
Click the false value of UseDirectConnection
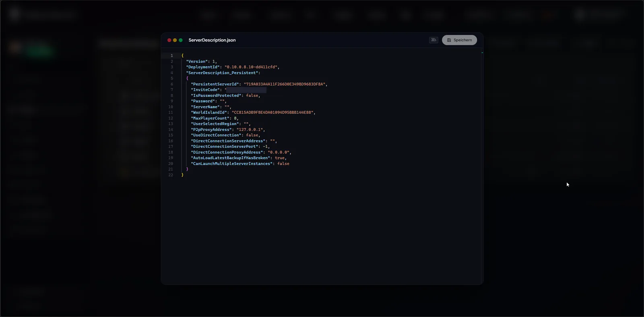[252, 135]
